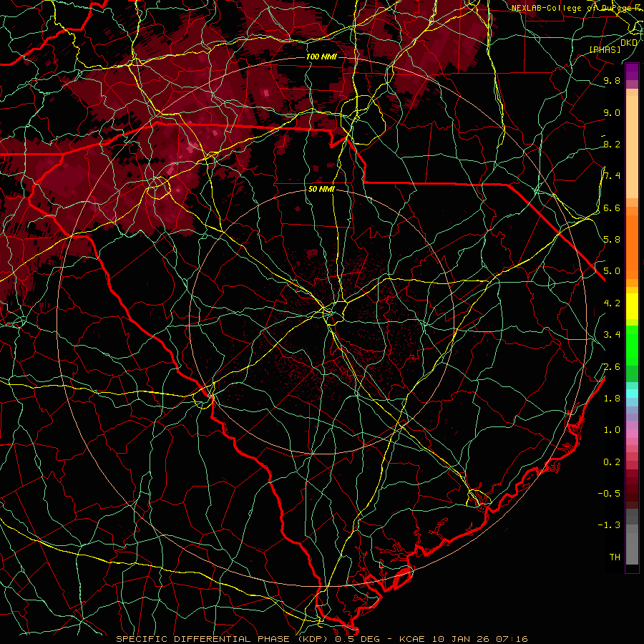Click the 1.0 value on the scale

pos(612,430)
